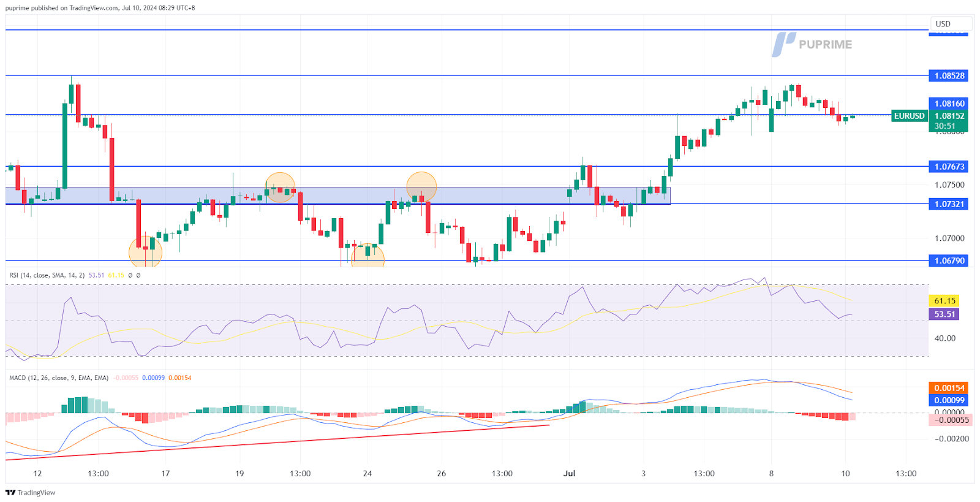Click the 1.06790 support price label
Screen dimensions: 980x502
coord(949,261)
